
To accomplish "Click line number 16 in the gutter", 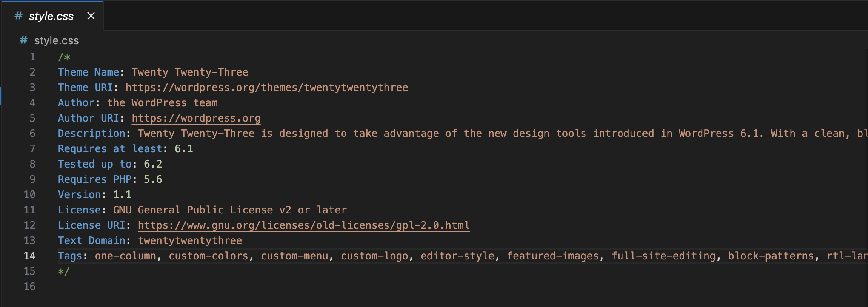I will click(29, 287).
